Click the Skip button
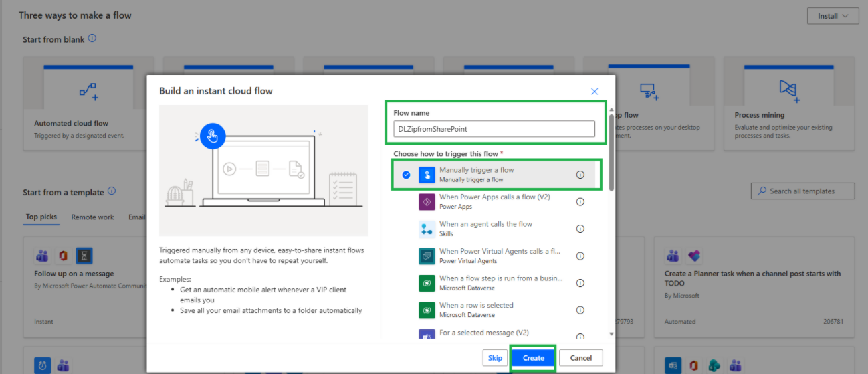This screenshot has height=374, width=868. pos(495,358)
